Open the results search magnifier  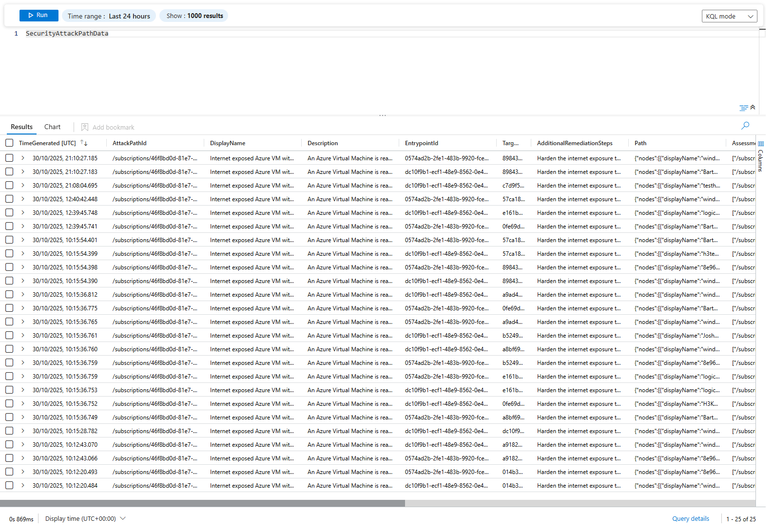[x=745, y=126]
